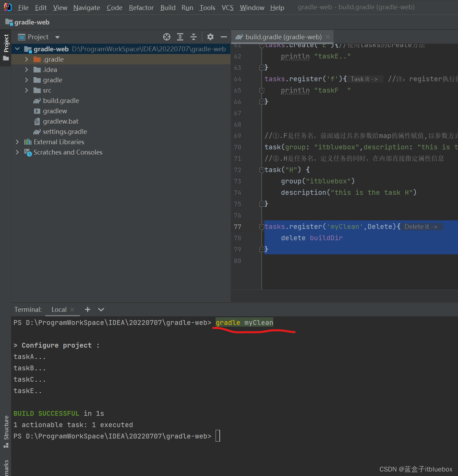Open Project panel settings gear
The height and width of the screenshot is (476, 458).
coord(210,37)
